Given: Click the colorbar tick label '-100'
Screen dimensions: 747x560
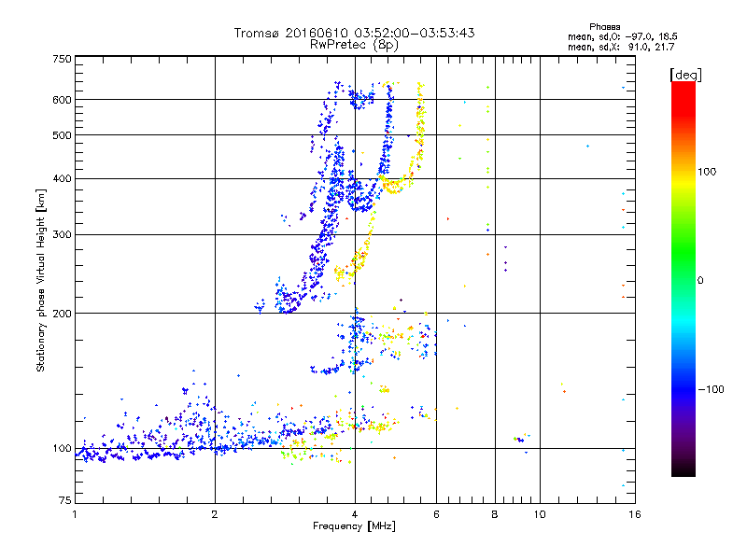Looking at the screenshot, I should 711,389.
